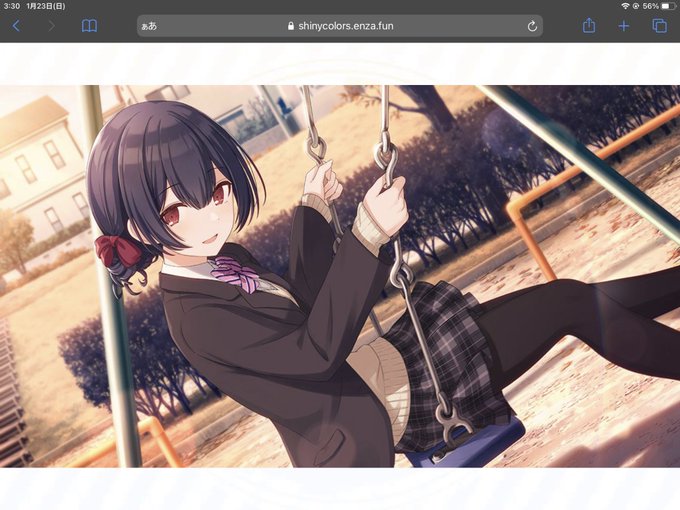Show all tabs overview icon

coord(660,26)
